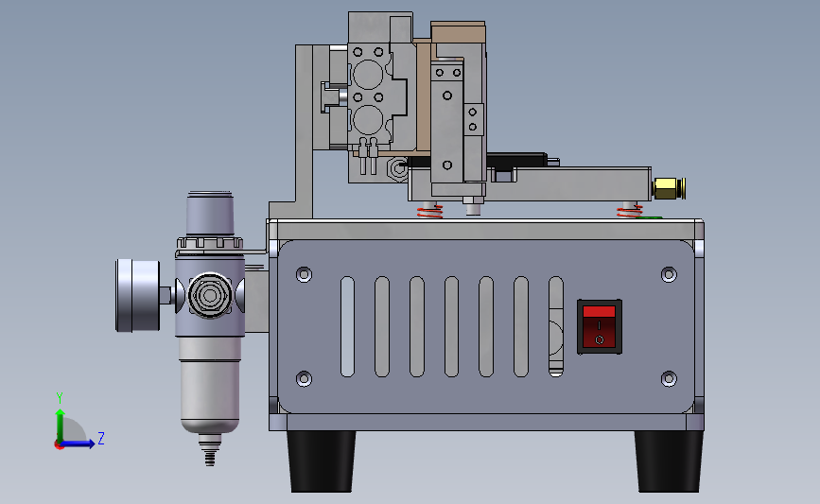Select the right black rubber foot
820x504 pixels.
(669, 461)
